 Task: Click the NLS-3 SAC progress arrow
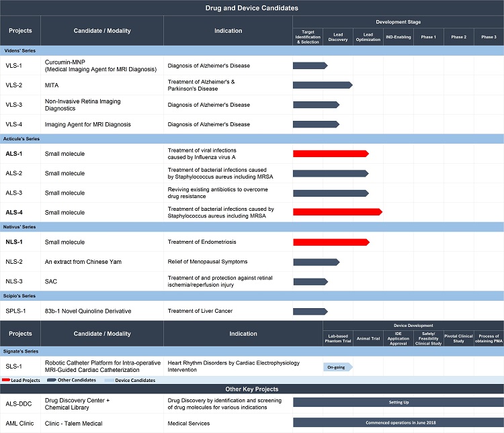(x=310, y=282)
